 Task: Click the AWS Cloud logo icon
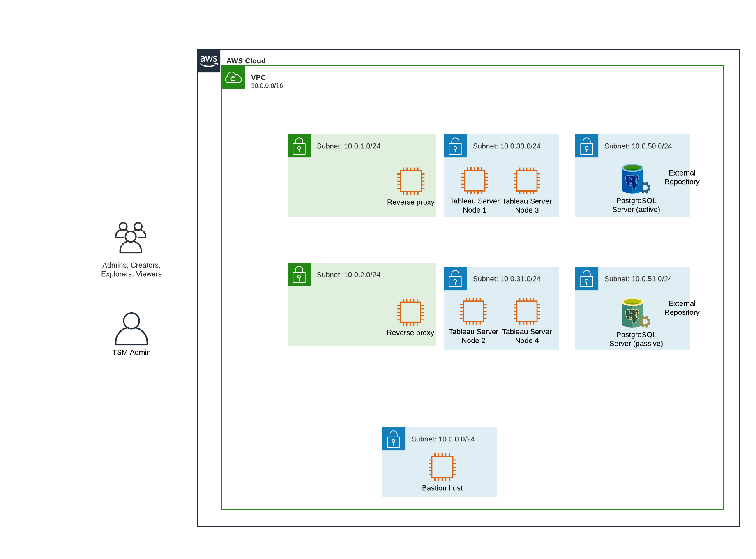pos(209,61)
